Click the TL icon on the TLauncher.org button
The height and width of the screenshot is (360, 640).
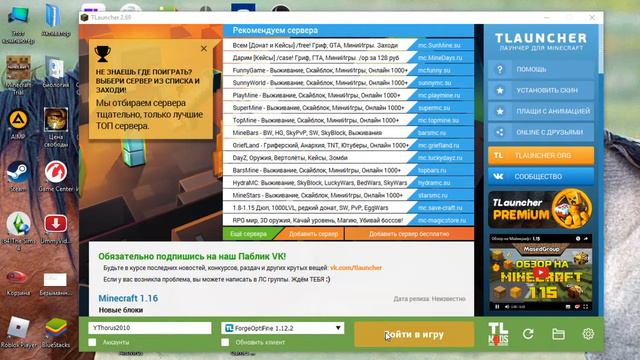(x=498, y=156)
